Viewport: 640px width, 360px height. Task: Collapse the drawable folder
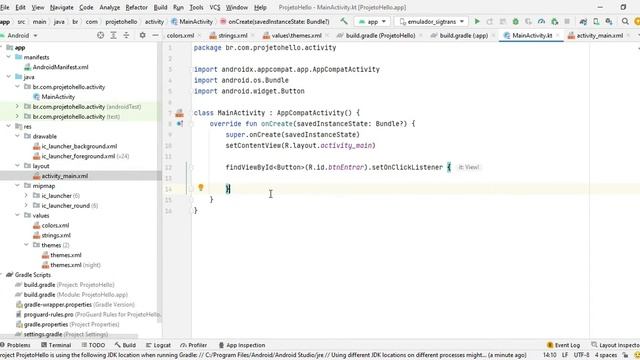click(18, 136)
